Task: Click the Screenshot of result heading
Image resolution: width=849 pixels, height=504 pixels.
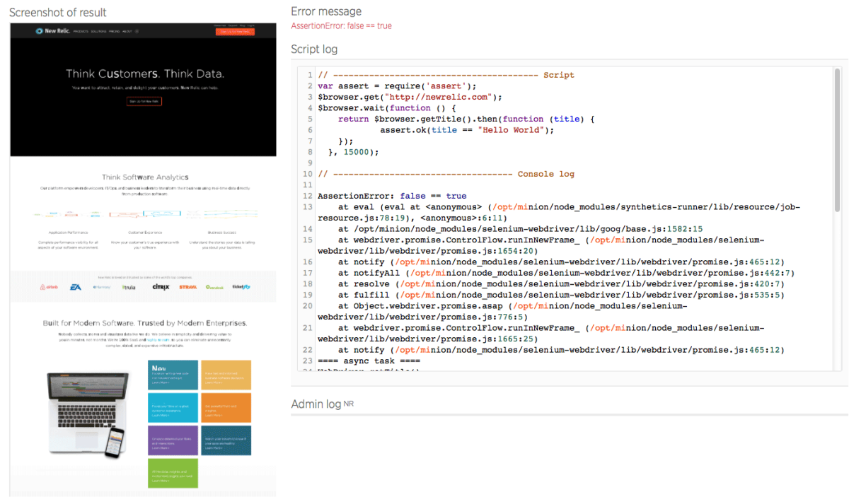Action: [x=58, y=13]
